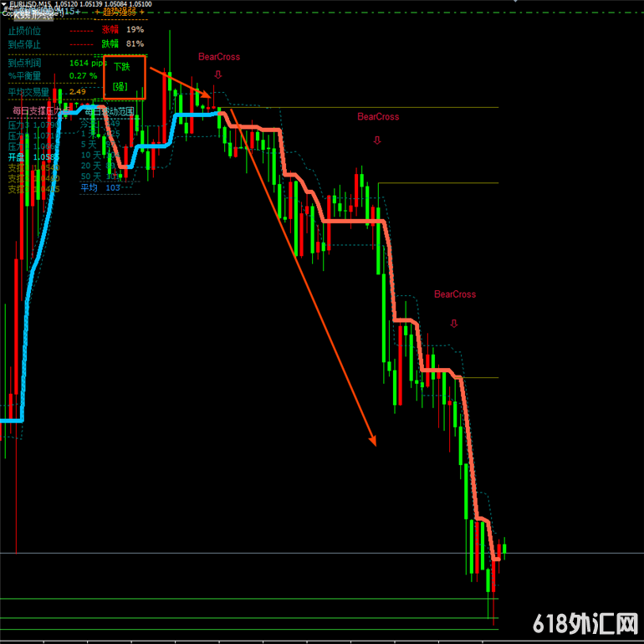Click the EURUSD,M15 chart title text
This screenshot has width=644, height=644.
[x=28, y=3]
